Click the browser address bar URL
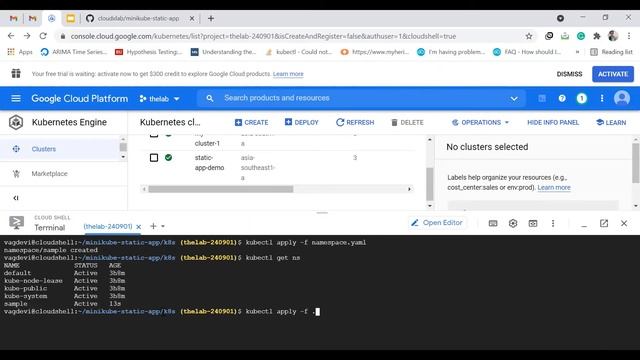 point(263,36)
